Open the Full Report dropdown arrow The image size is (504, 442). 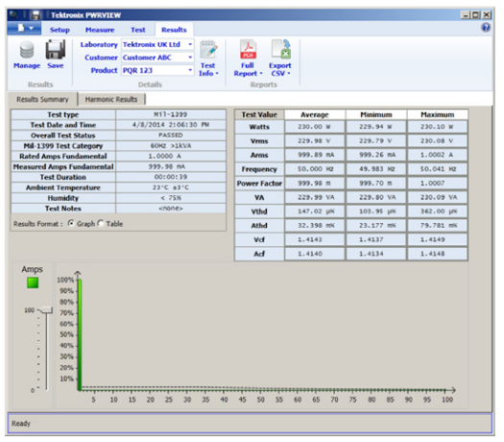click(x=261, y=74)
